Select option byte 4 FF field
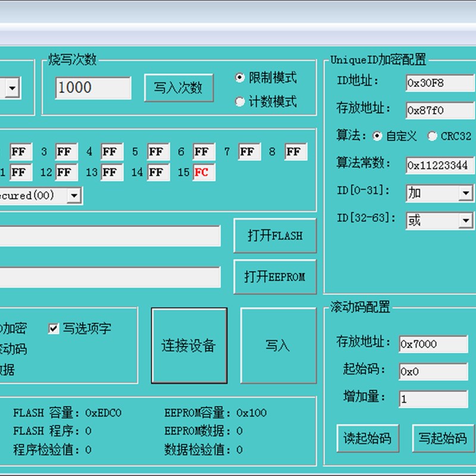 click(x=112, y=152)
